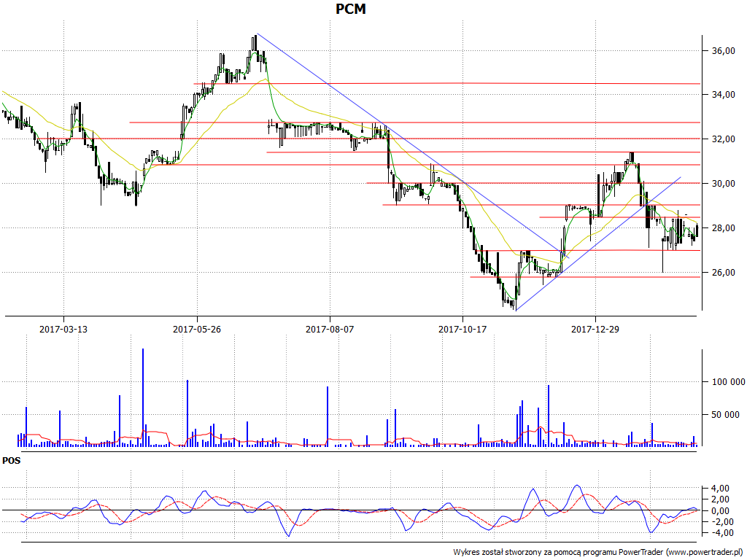The height and width of the screenshot is (560, 747).
Task: Select the 2017-03-13 date label
Action: 63,329
